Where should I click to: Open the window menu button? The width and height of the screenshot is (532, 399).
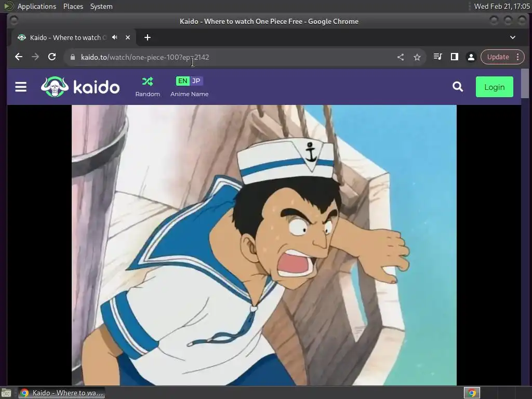(14, 21)
